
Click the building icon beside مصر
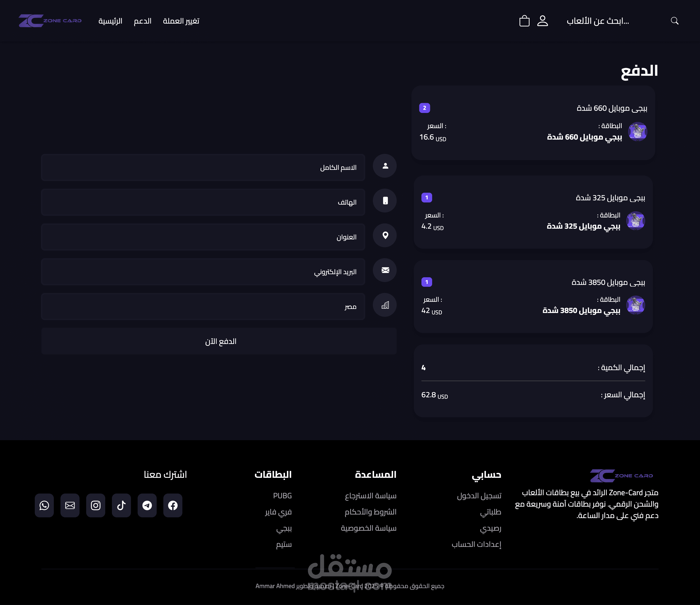(385, 305)
